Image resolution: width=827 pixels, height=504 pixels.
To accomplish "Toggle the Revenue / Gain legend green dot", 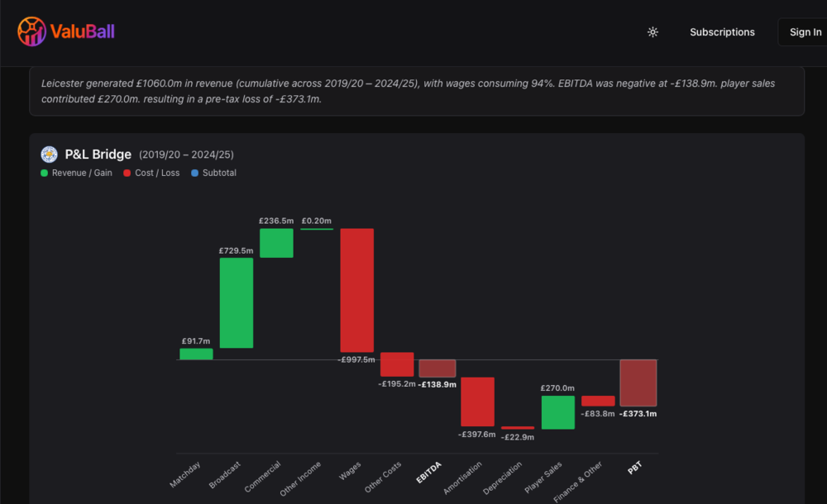I will [45, 173].
